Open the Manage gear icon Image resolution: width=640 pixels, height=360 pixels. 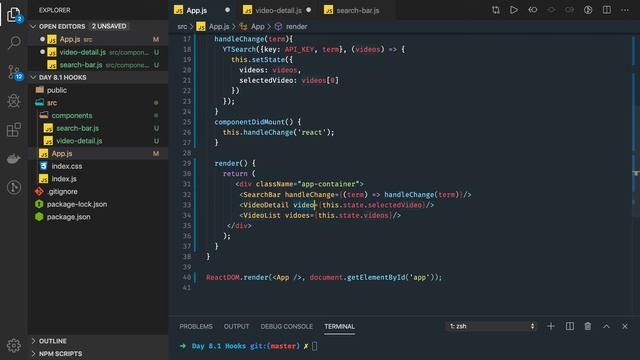point(14,345)
